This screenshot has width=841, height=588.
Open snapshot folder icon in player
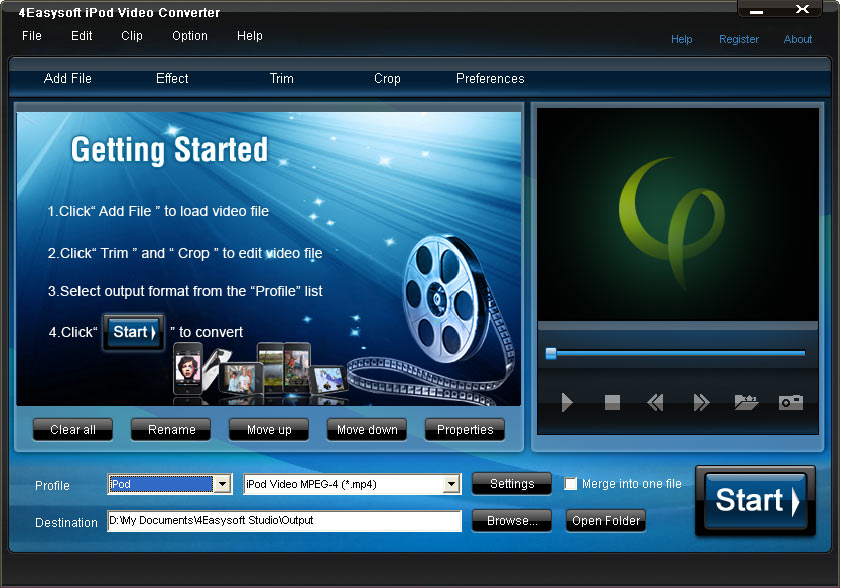click(x=746, y=403)
